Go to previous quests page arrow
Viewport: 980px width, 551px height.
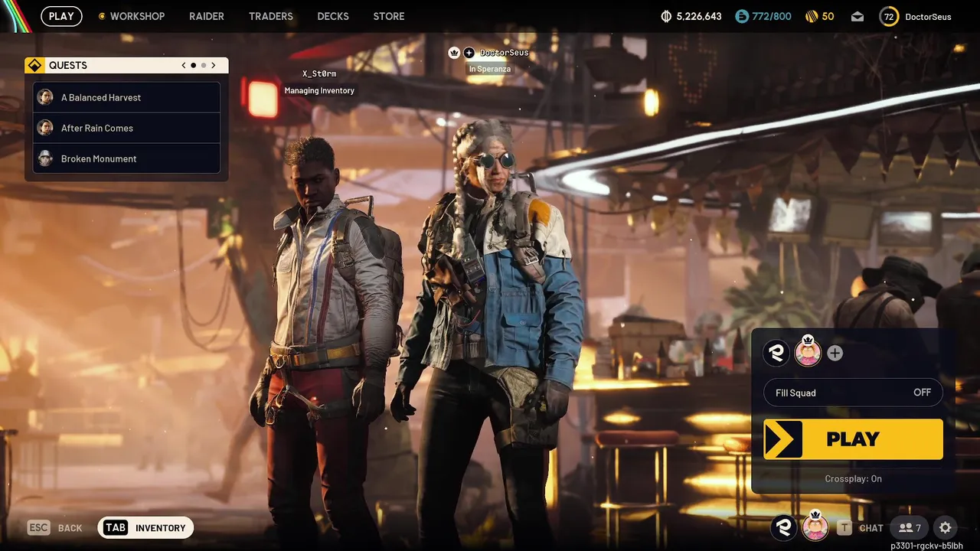(184, 65)
